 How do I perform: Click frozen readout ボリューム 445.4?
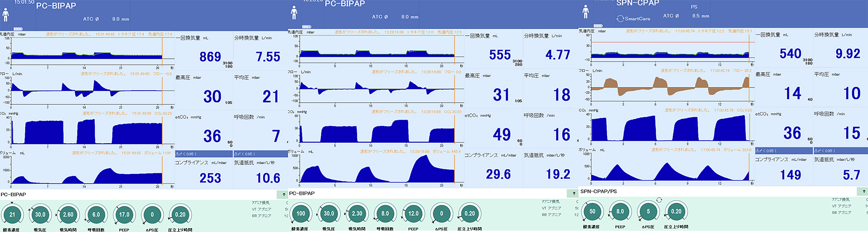click(x=447, y=151)
